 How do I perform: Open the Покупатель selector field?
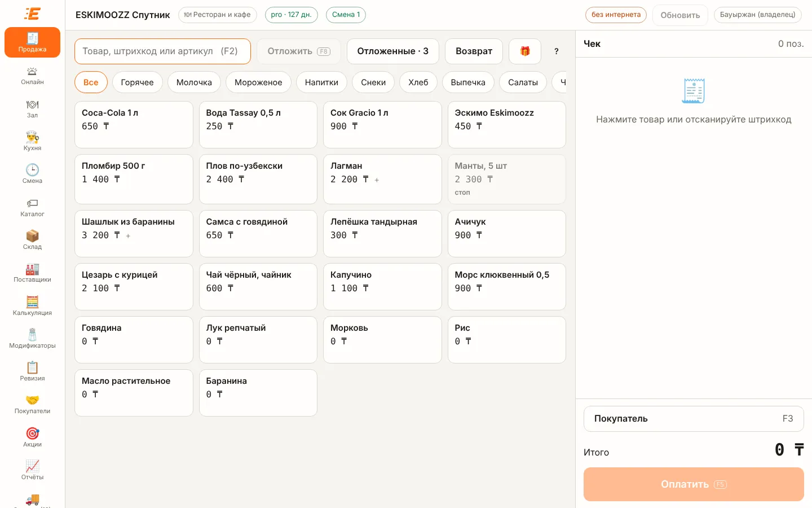pyautogui.click(x=694, y=419)
